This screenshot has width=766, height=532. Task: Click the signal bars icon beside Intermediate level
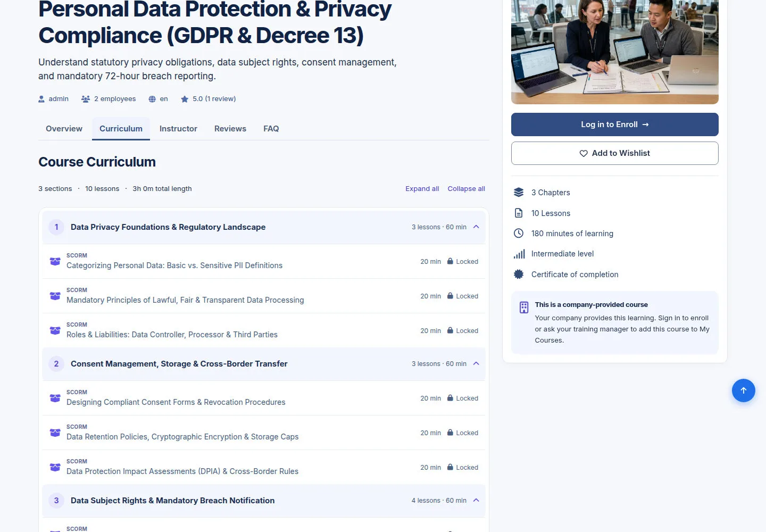coord(519,254)
